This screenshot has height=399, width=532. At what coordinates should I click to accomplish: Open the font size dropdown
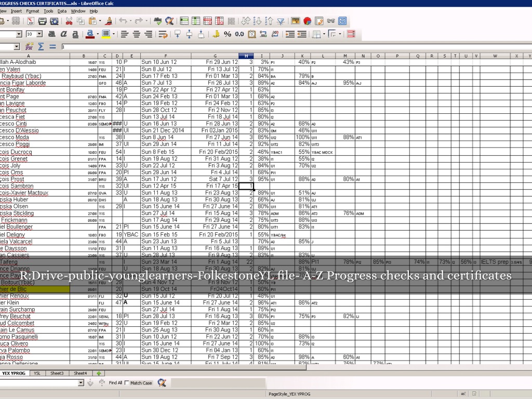click(x=39, y=34)
